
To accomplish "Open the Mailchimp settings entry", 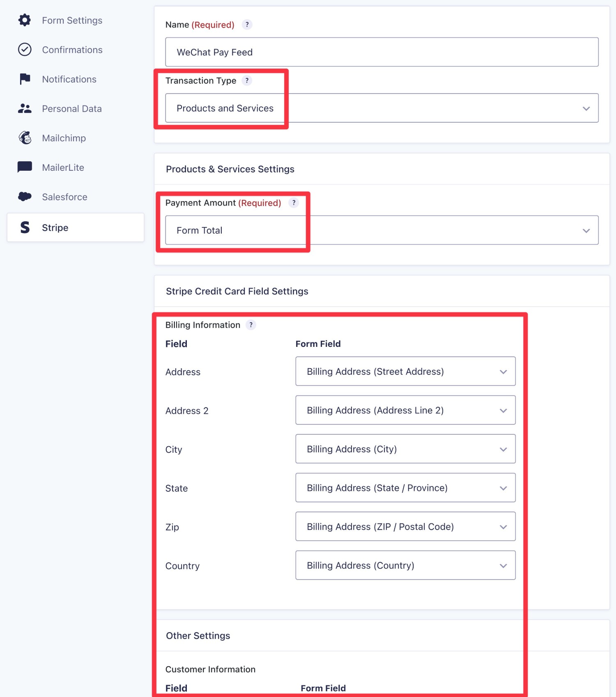I will 64,138.
